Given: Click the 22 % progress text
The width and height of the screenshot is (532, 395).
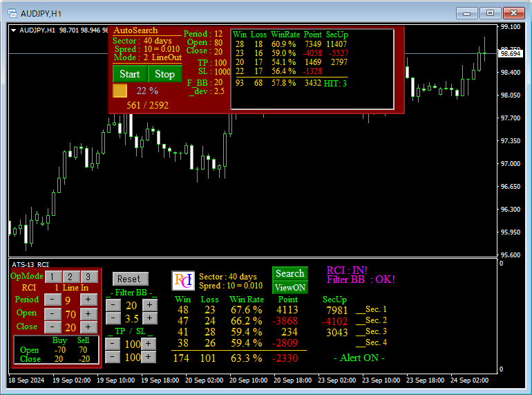Looking at the screenshot, I should pos(147,91).
